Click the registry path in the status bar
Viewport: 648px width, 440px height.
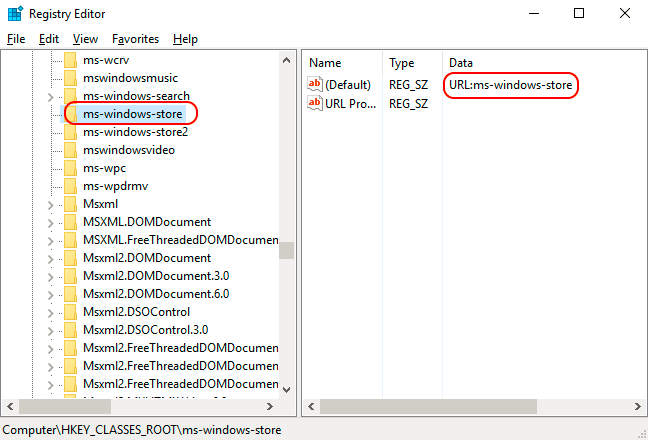[x=142, y=430]
